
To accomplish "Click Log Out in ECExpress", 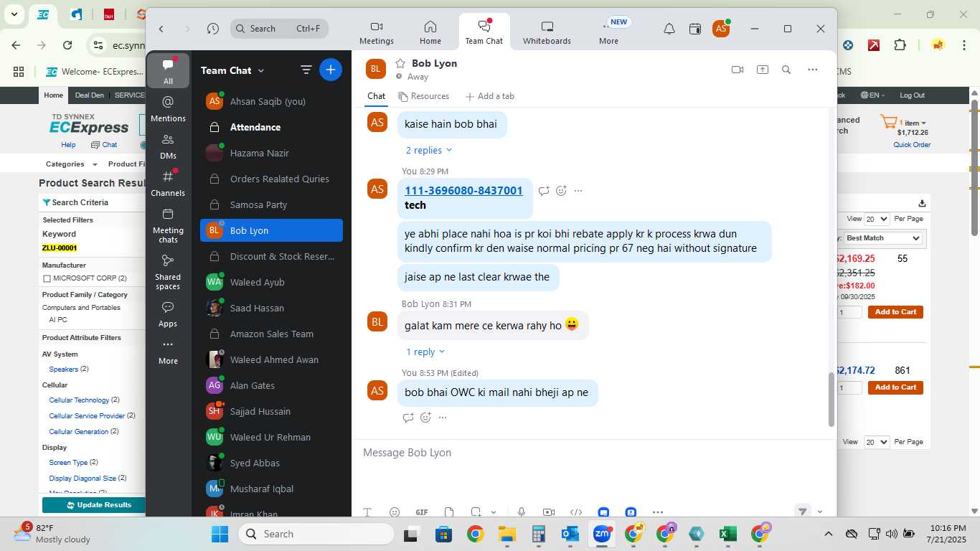I will click(912, 95).
